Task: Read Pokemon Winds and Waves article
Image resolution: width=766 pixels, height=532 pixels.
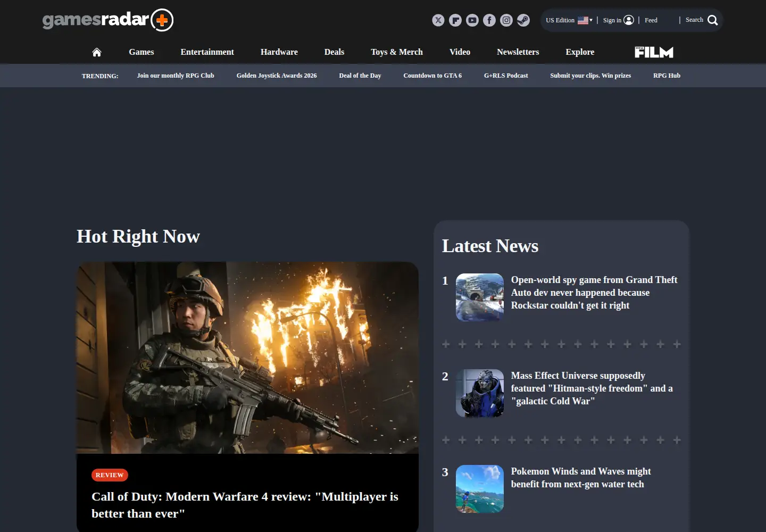Action: point(581,478)
